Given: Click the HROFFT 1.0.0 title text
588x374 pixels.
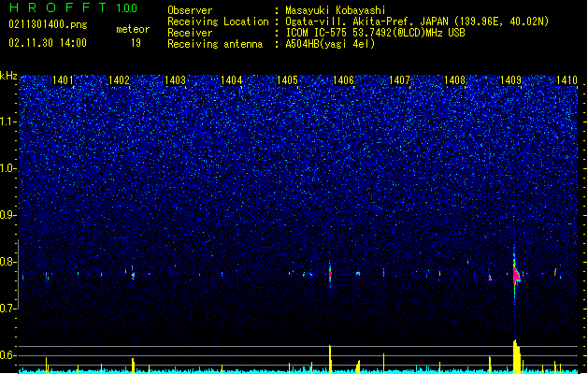Looking at the screenshot, I should click(73, 7).
